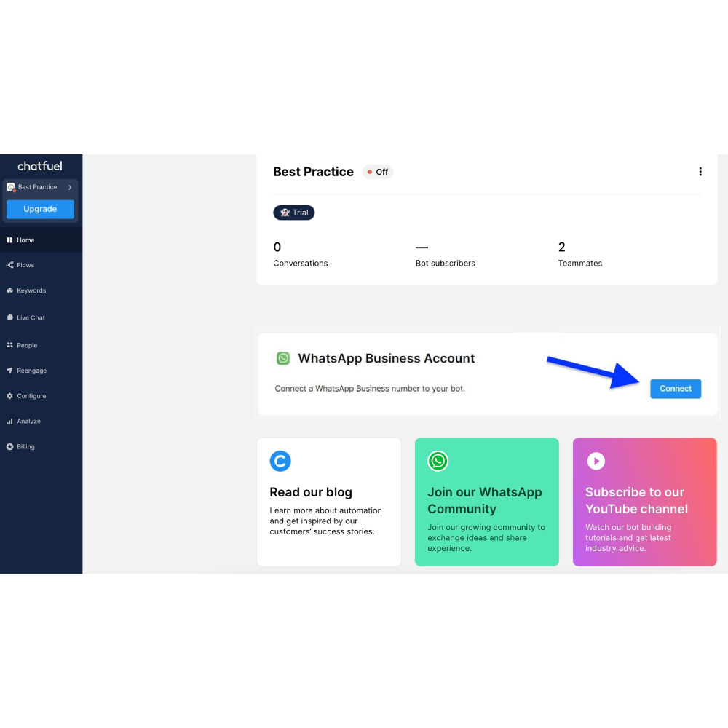Viewport: 728px width, 728px height.
Task: Click the Best Practice bot avatar icon
Action: pos(11,187)
